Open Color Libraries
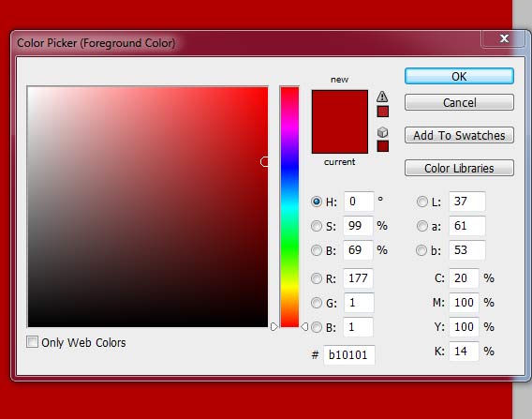Image resolution: width=532 pixels, height=419 pixels. [x=459, y=168]
